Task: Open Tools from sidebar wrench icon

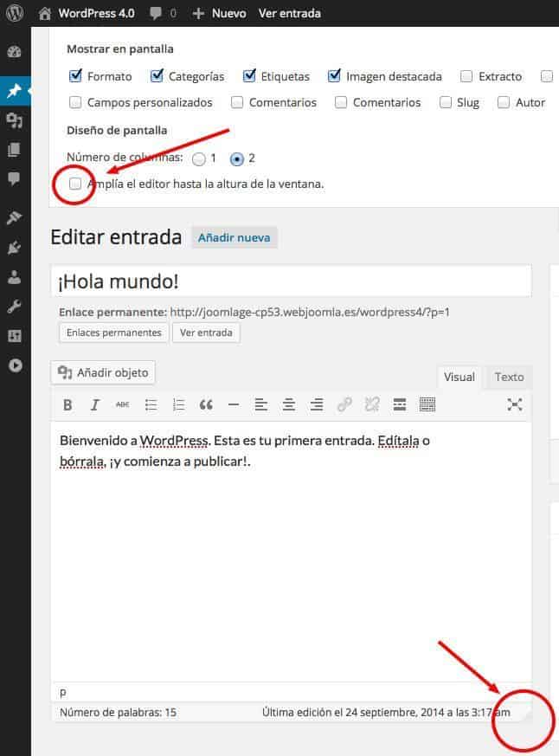Action: click(x=15, y=307)
